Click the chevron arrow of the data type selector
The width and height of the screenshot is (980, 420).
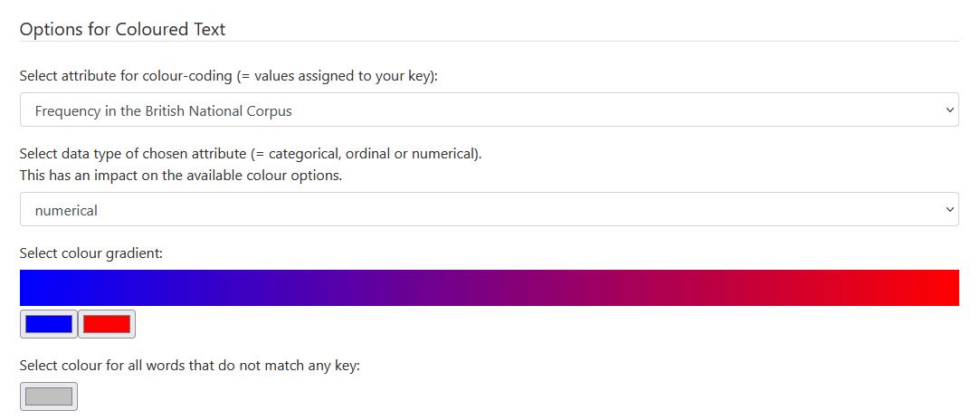[949, 210]
